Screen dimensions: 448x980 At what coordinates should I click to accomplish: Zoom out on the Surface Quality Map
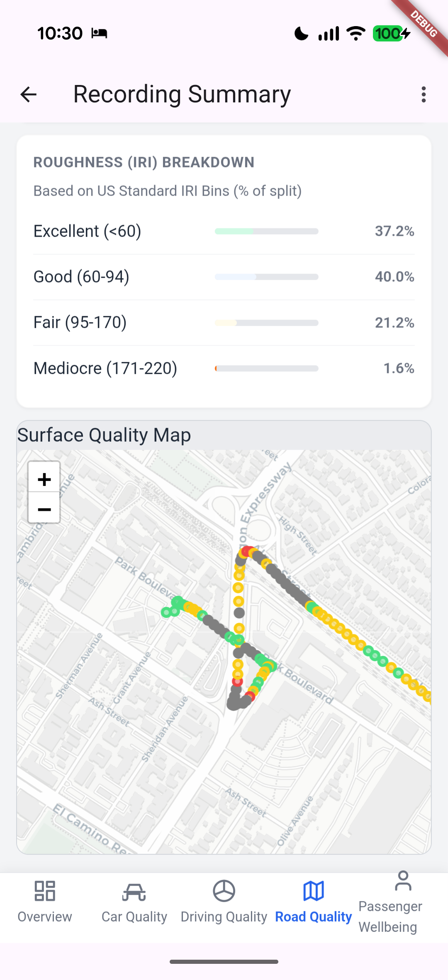[x=44, y=509]
